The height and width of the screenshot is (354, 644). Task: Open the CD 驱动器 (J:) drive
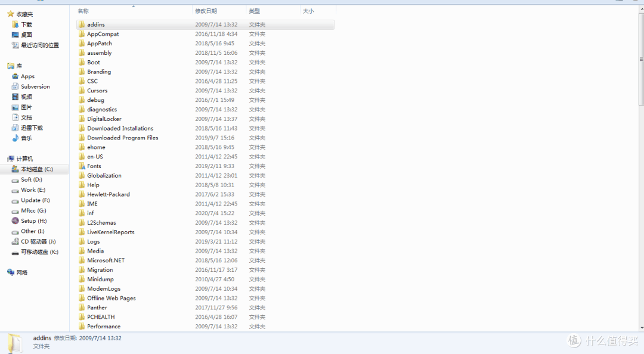pyautogui.click(x=38, y=241)
